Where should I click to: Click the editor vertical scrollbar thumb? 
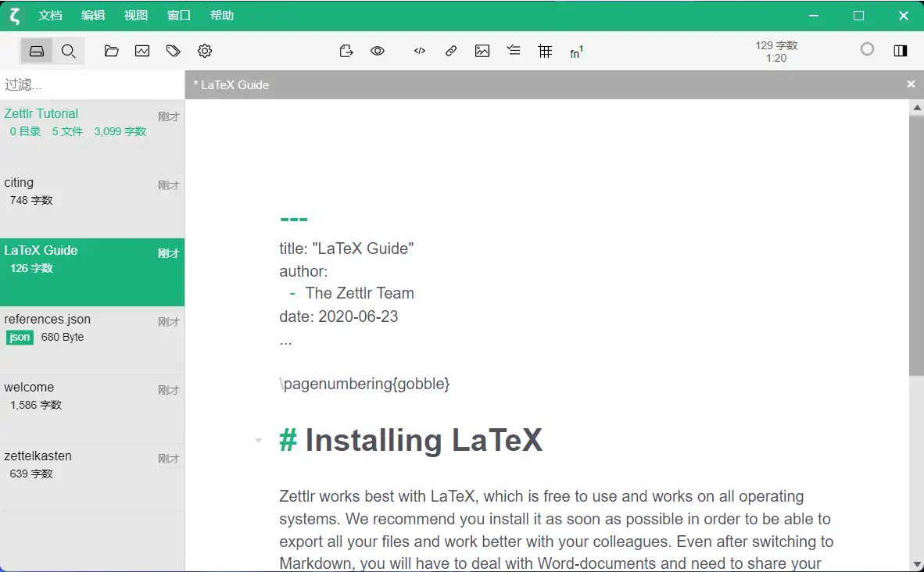click(917, 245)
